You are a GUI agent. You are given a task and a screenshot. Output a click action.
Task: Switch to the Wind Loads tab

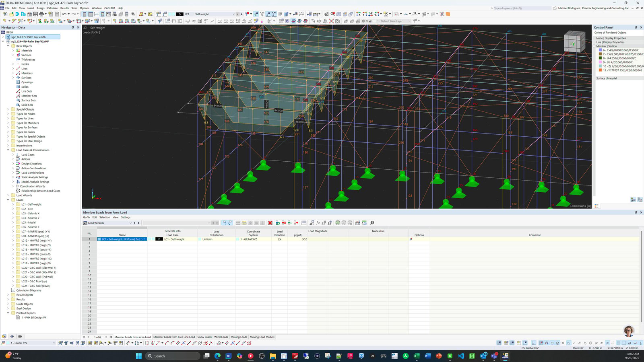[x=221, y=337]
